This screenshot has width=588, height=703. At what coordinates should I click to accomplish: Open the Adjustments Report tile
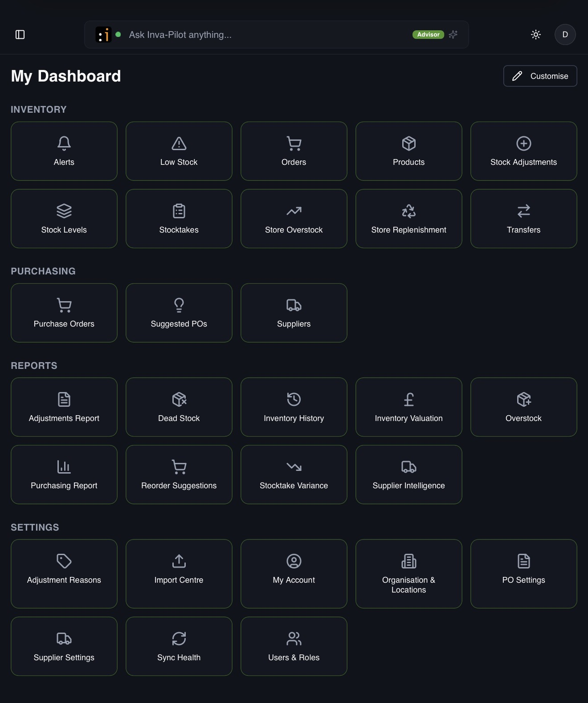pyautogui.click(x=64, y=407)
